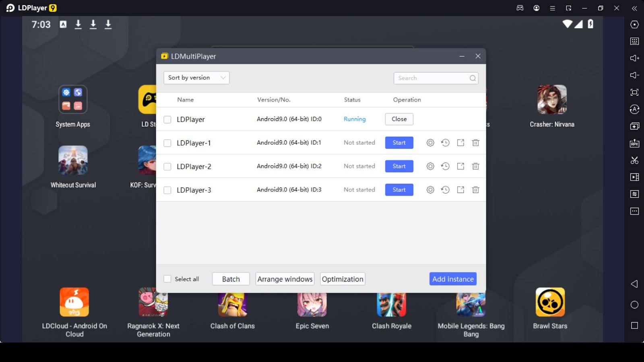
Task: Open account icon in title bar
Action: (537, 8)
